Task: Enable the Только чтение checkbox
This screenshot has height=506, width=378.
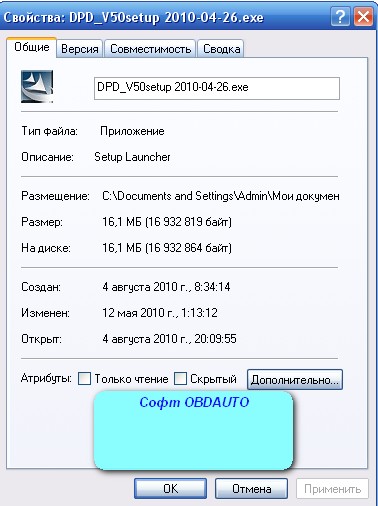Action: coord(84,379)
